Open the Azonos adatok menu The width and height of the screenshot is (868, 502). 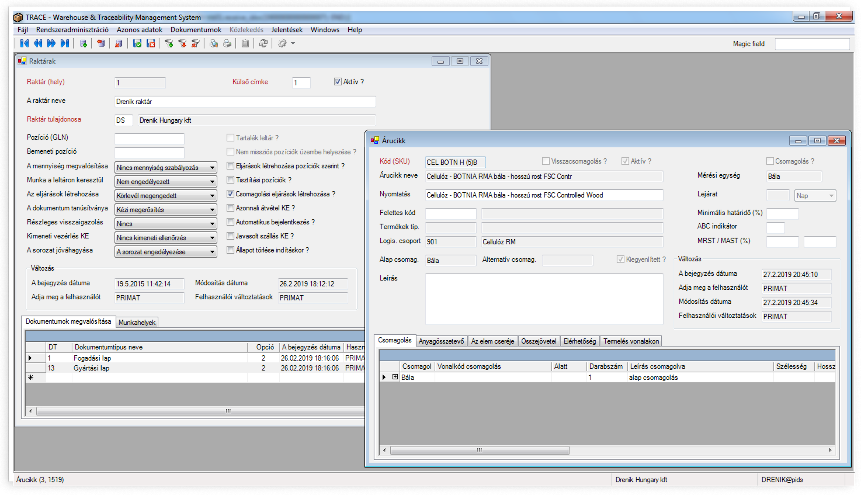point(140,30)
